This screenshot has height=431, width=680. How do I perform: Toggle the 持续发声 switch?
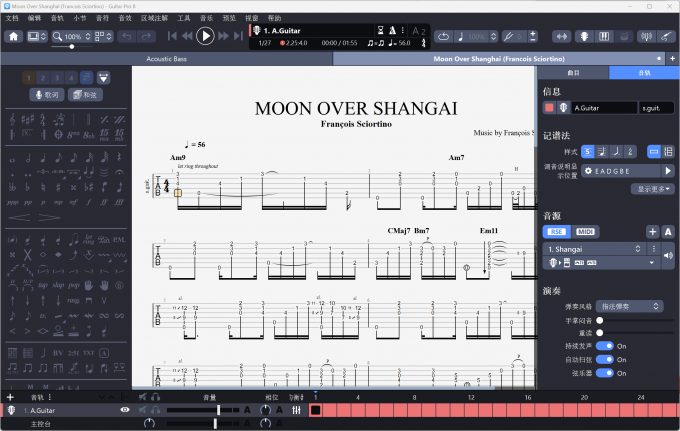(606, 345)
